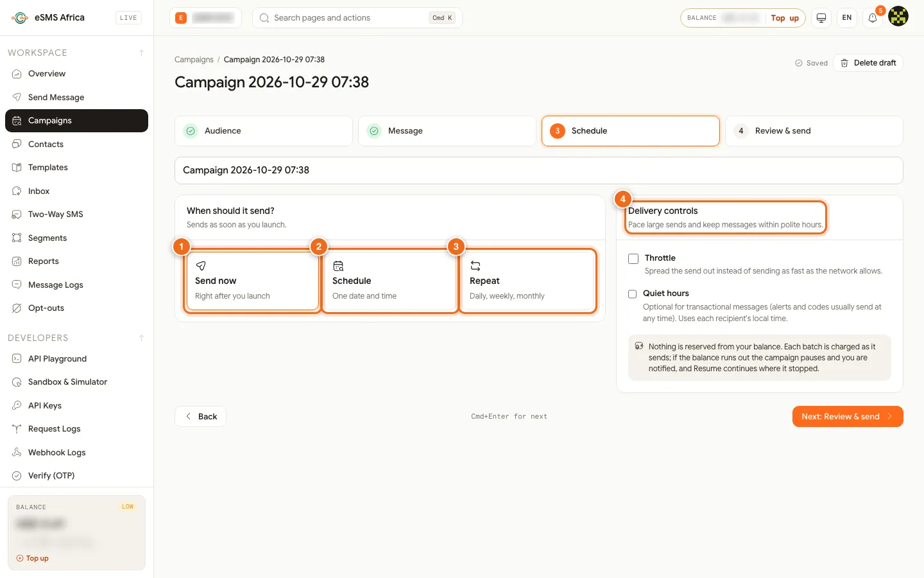924x578 pixels.
Task: Open Templates in sidebar
Action: pyautogui.click(x=76, y=168)
